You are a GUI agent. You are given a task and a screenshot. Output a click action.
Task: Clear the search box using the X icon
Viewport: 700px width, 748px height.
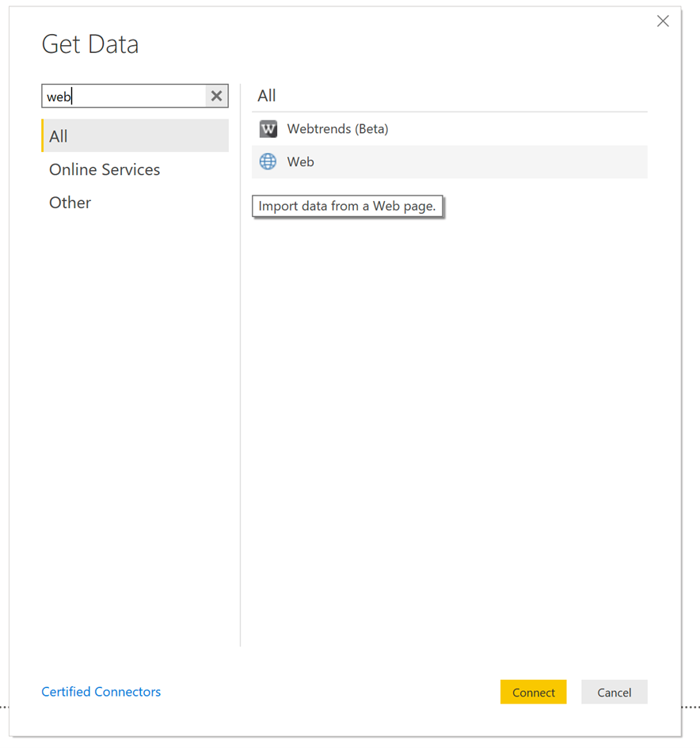215,96
